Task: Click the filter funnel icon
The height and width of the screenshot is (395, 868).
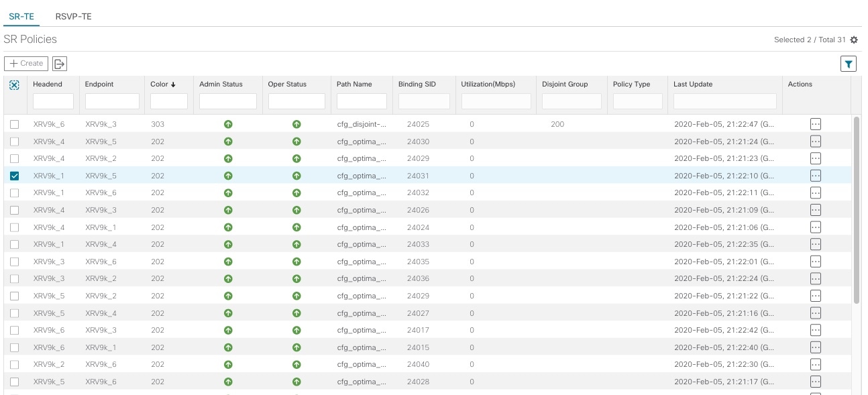Action: click(x=849, y=64)
